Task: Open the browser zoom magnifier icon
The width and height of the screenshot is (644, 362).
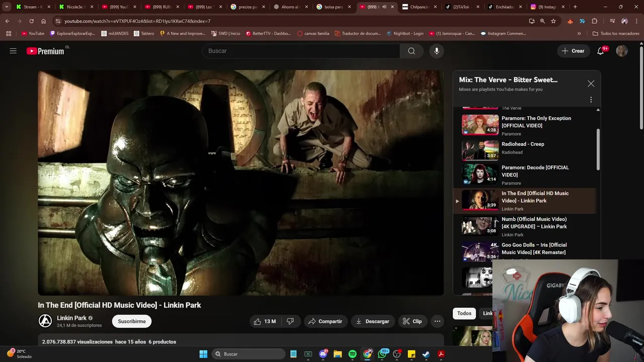Action: 542,21
